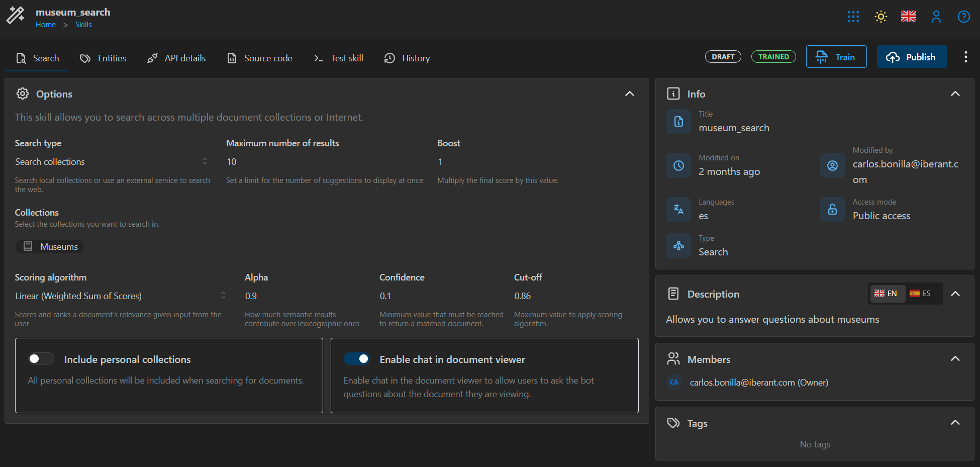Screen dimensions: 980x467
Task: Select ES description language
Action: [x=921, y=294]
